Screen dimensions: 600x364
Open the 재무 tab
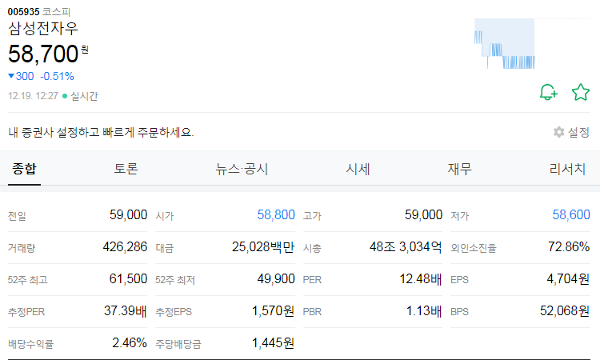(459, 169)
